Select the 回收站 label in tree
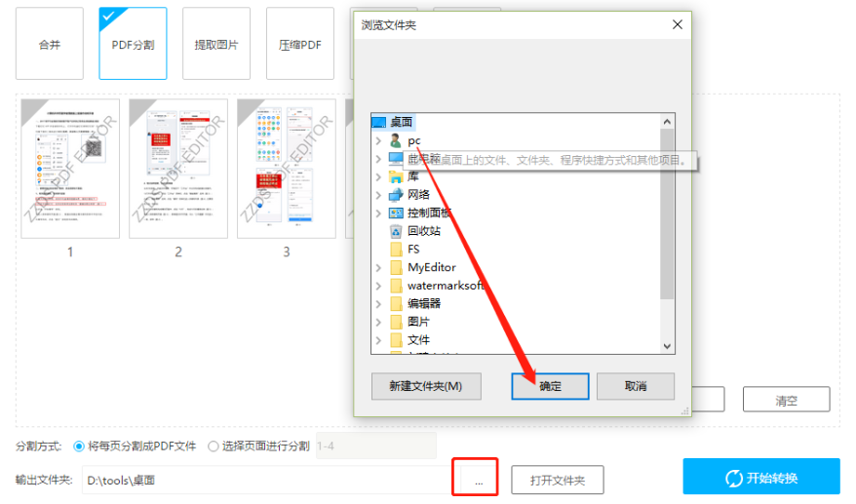Image resolution: width=856 pixels, height=504 pixels. coord(424,231)
